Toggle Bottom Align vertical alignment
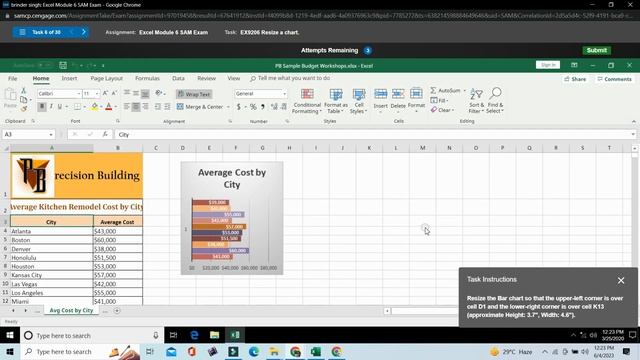 pos(145,93)
